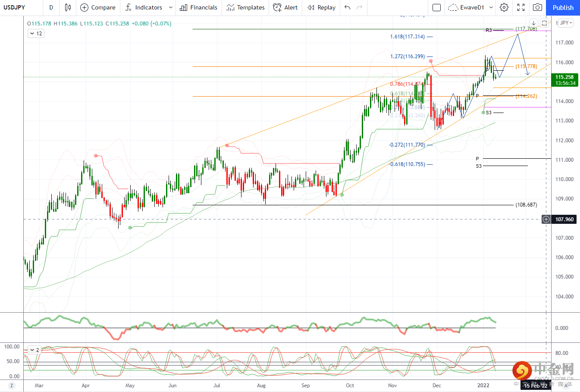Image resolution: width=580 pixels, height=392 pixels.
Task: Enter fullscreen mode
Action: pos(521,7)
